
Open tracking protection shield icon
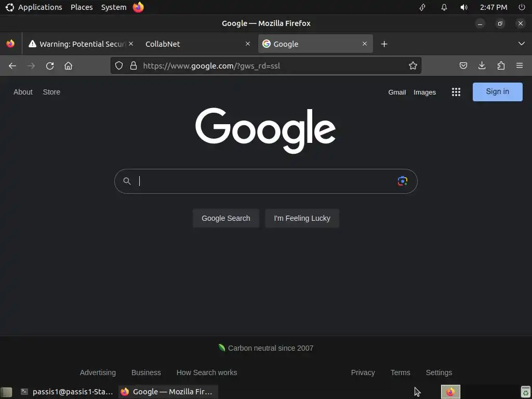tap(119, 65)
